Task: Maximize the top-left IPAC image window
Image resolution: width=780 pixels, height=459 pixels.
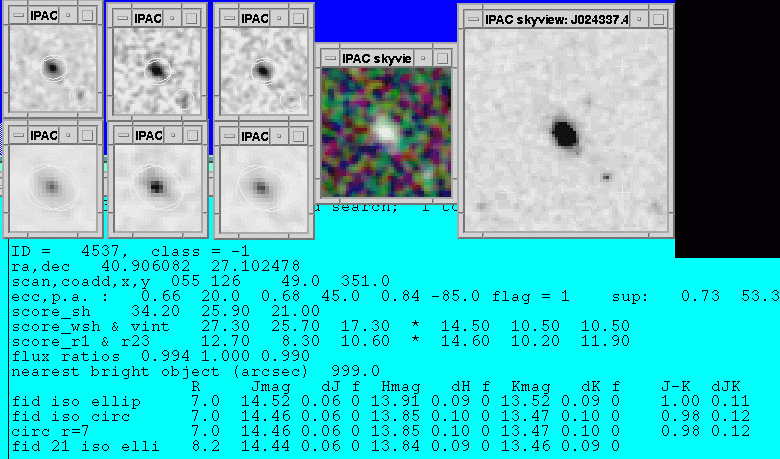Action: click(87, 15)
